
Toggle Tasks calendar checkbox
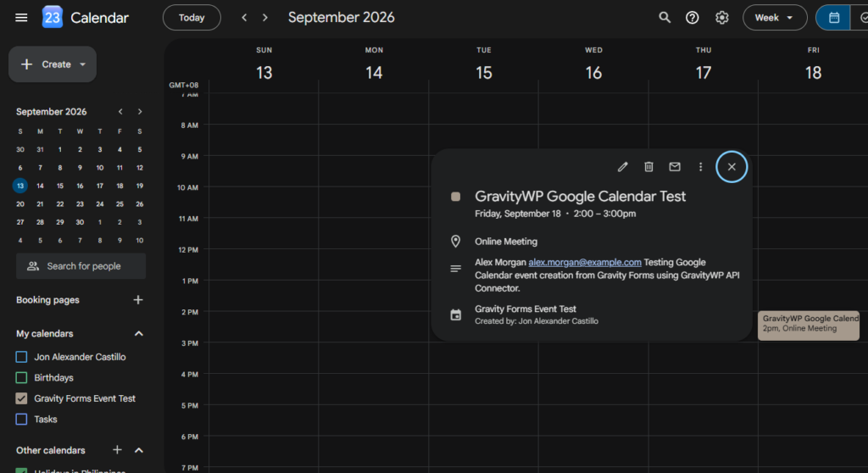coord(21,420)
